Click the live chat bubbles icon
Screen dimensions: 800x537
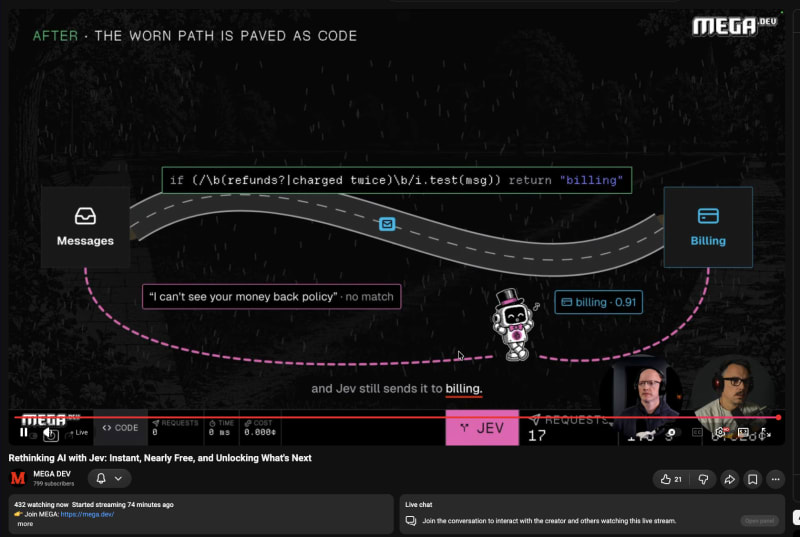[x=411, y=521]
